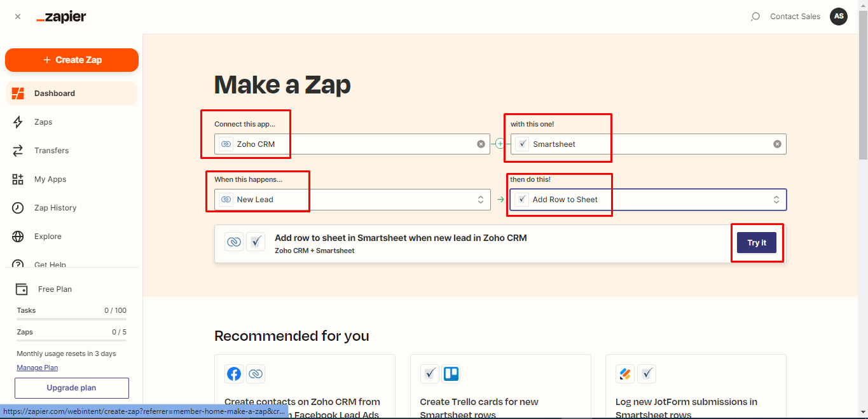The image size is (868, 419).
Task: Click Smartsheet icon in the zap summary card
Action: [x=256, y=242]
